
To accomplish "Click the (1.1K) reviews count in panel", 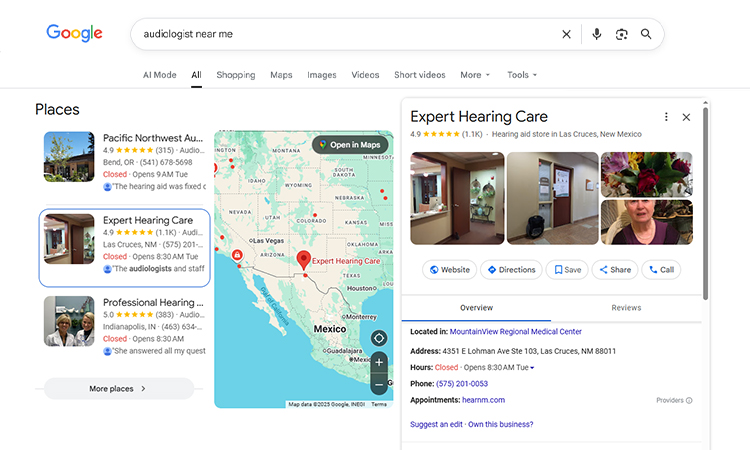I will tap(472, 134).
